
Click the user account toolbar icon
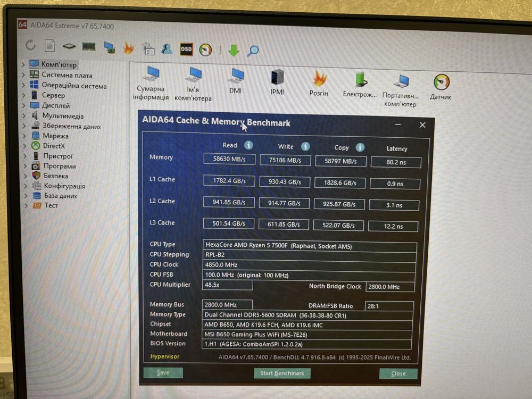coord(167,49)
